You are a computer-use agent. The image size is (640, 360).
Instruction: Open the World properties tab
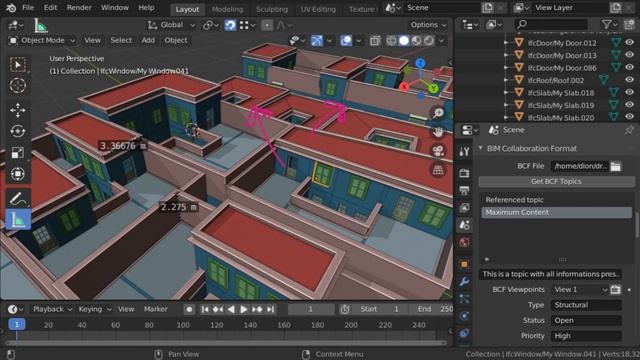click(464, 242)
